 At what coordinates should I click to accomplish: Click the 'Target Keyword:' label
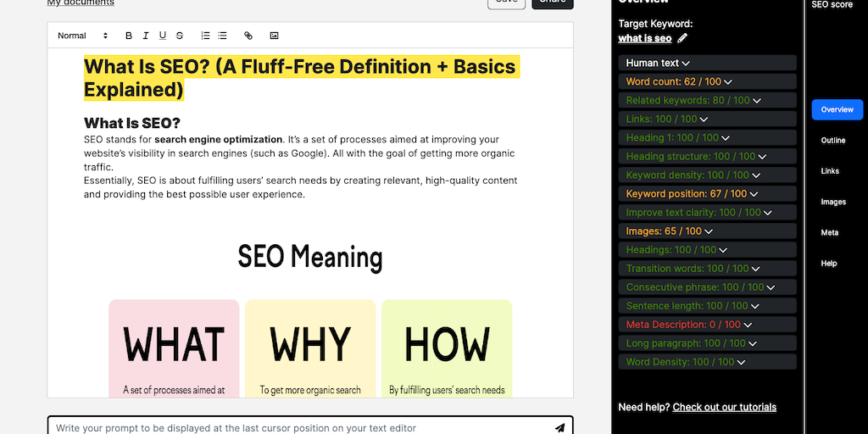click(x=655, y=24)
